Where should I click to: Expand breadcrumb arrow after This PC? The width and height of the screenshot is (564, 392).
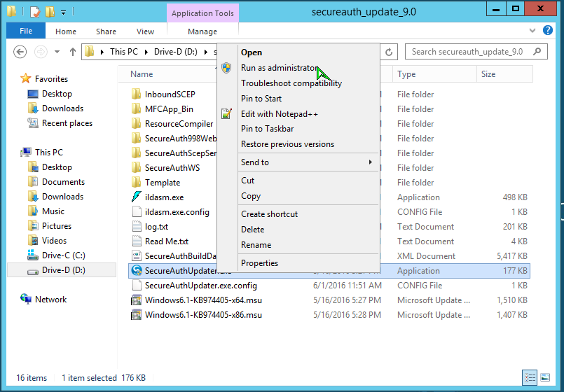(146, 52)
